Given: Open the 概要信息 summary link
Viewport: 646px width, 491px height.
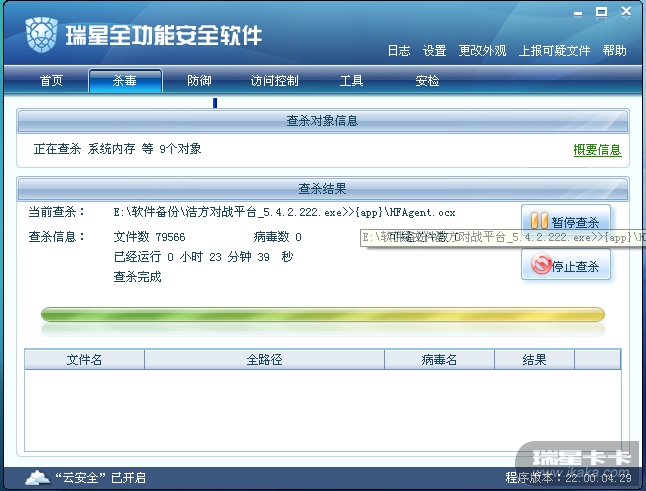Looking at the screenshot, I should (x=597, y=150).
